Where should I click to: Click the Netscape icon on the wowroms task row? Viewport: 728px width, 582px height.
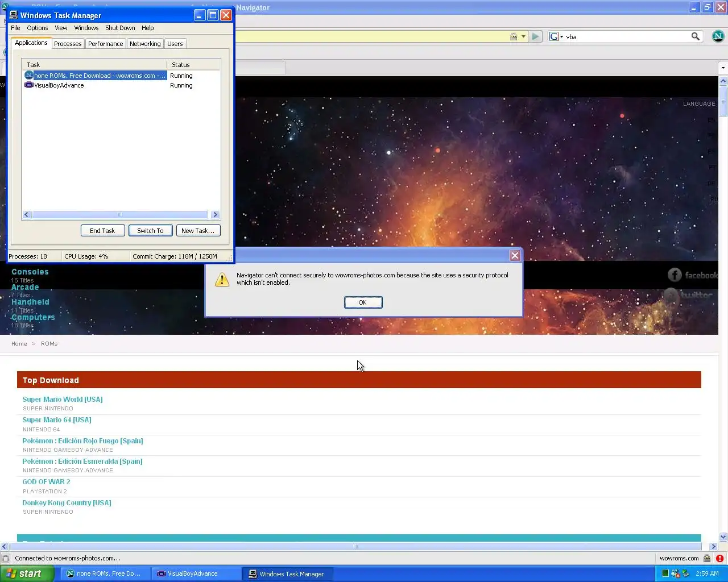(x=29, y=75)
